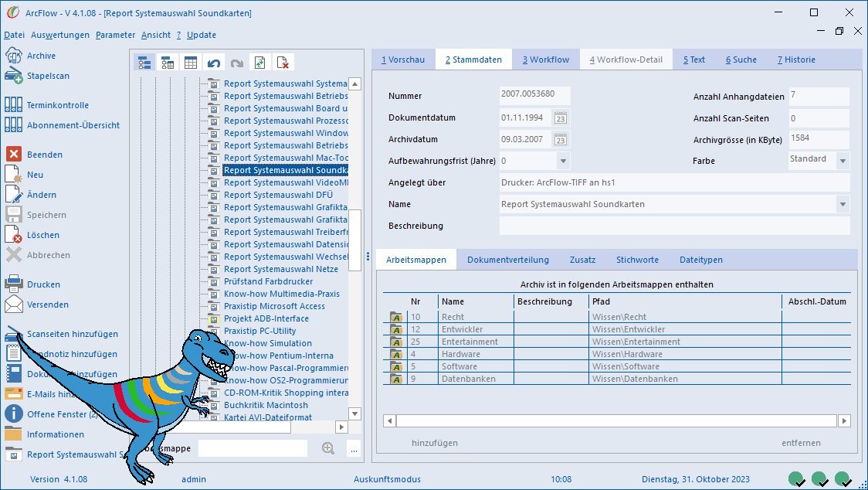Image resolution: width=868 pixels, height=490 pixels.
Task: Open the Dokumentdatum calendar picker
Action: click(560, 118)
